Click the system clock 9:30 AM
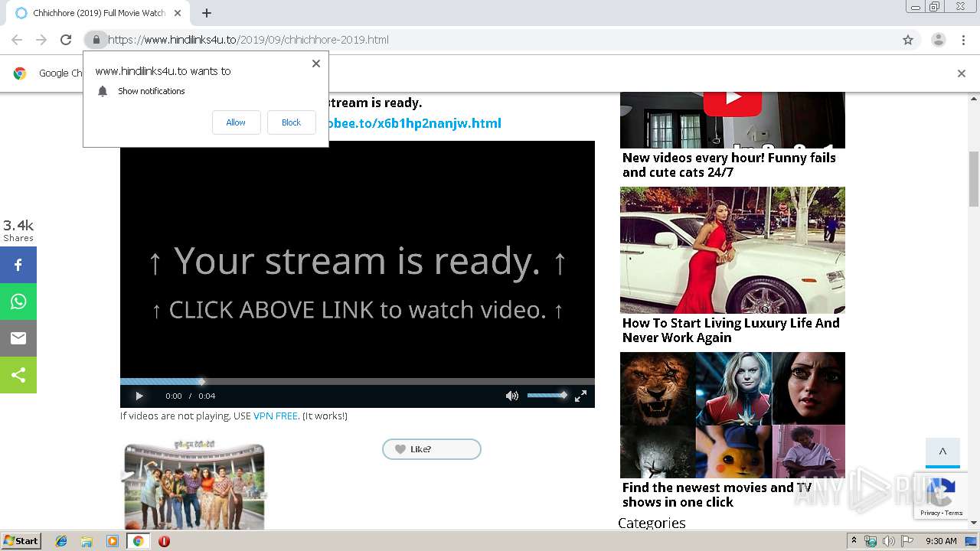Viewport: 980px width, 551px height. [x=941, y=541]
